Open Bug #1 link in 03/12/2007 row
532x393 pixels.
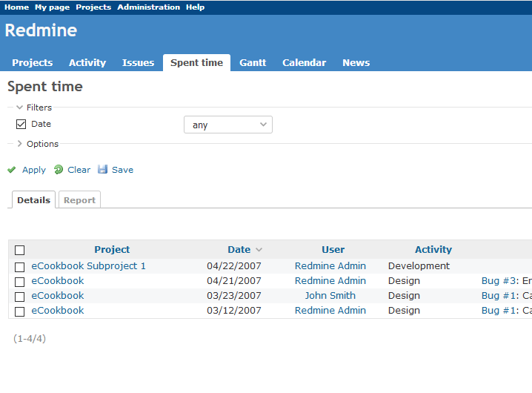click(499, 311)
